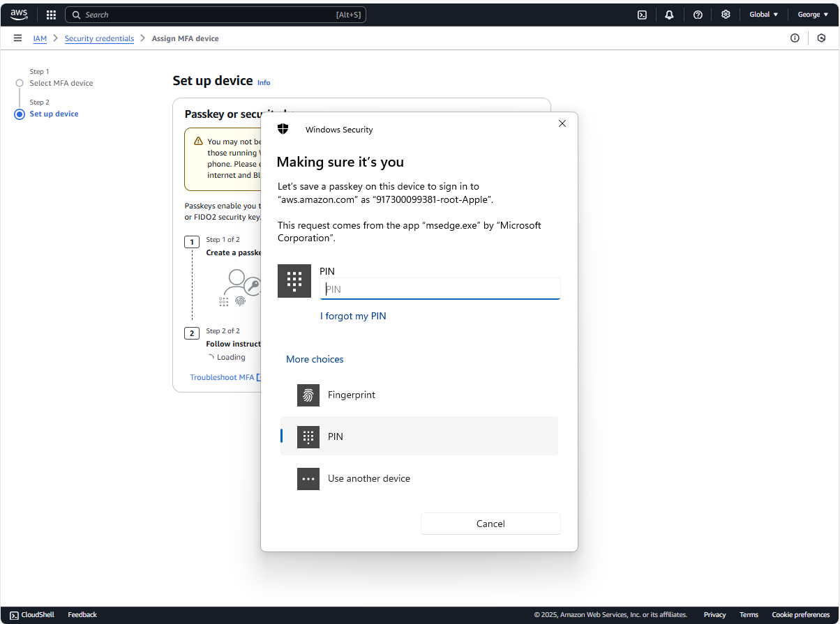The width and height of the screenshot is (840, 624).
Task: Open the Info link next to Set up device
Action: (264, 82)
